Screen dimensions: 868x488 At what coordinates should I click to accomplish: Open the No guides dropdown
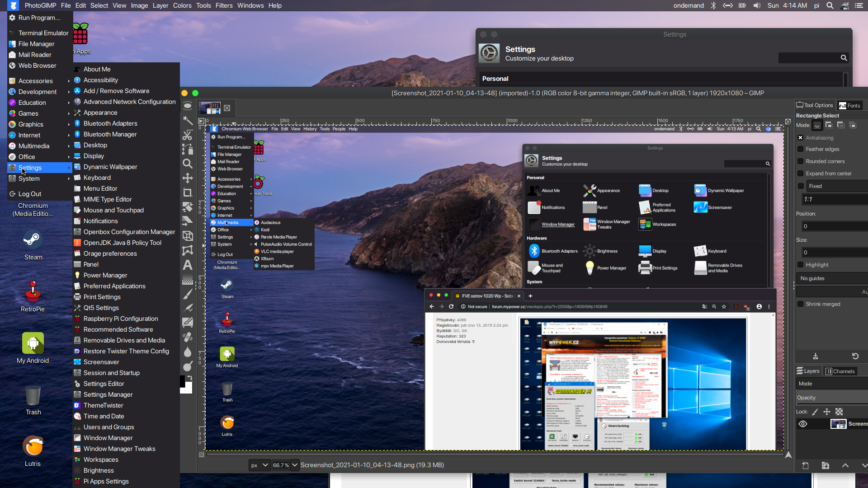click(832, 278)
